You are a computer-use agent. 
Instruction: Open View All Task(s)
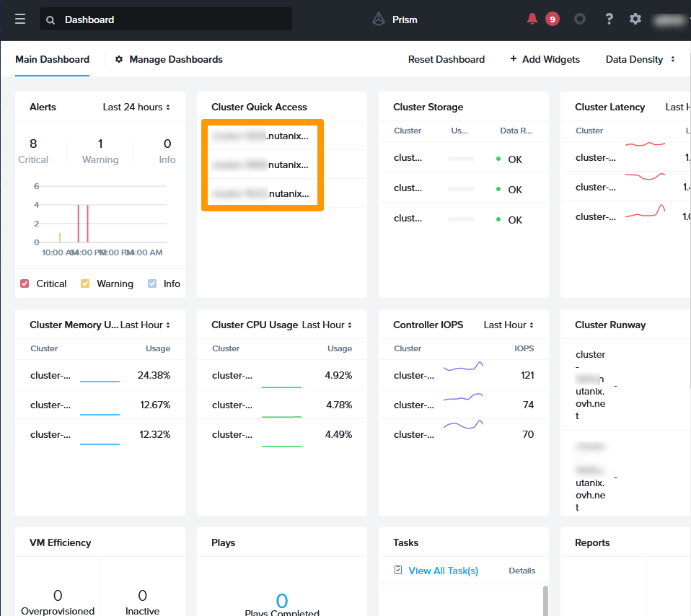[442, 570]
